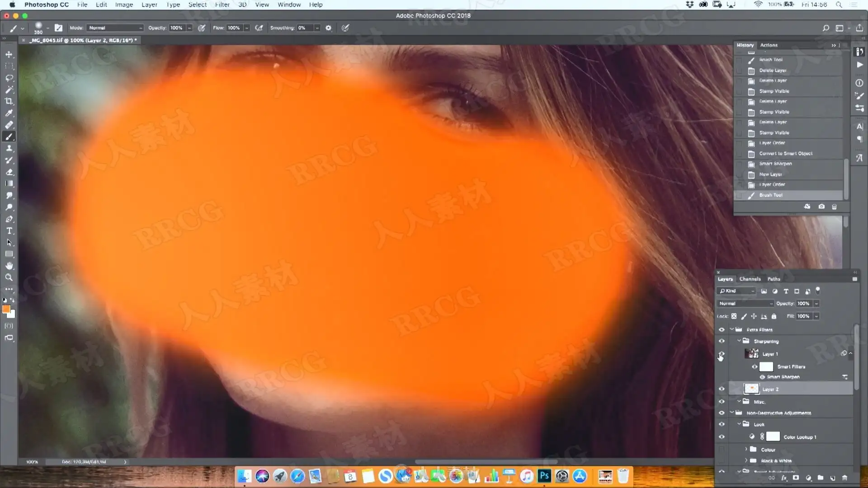The image size is (868, 488).
Task: Select the Crop tool
Action: [9, 101]
